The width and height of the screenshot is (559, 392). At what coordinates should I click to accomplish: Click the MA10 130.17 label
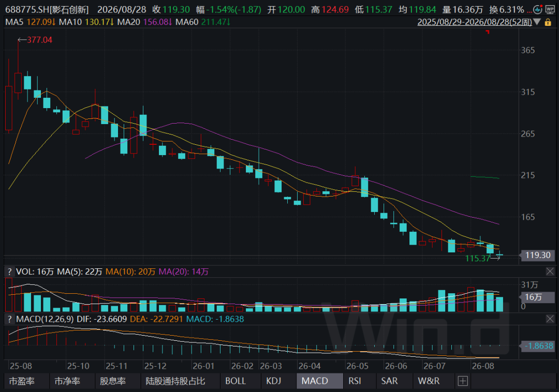(x=86, y=22)
